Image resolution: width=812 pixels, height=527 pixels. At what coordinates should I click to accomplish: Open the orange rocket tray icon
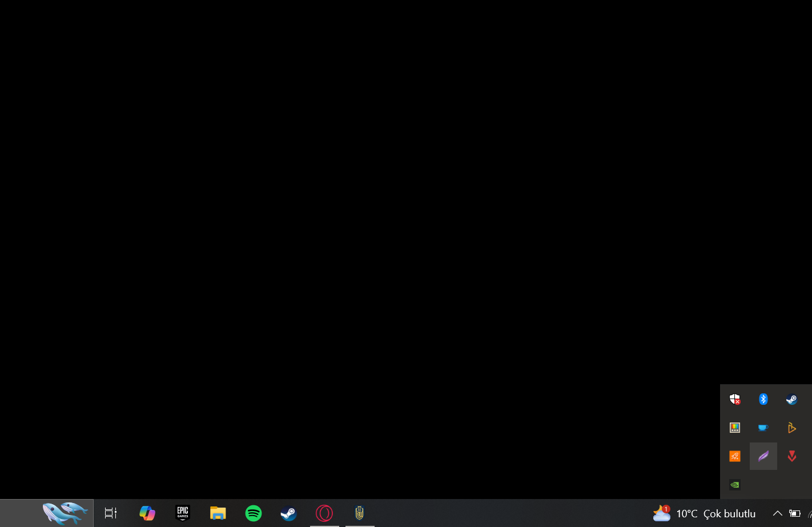[735, 456]
